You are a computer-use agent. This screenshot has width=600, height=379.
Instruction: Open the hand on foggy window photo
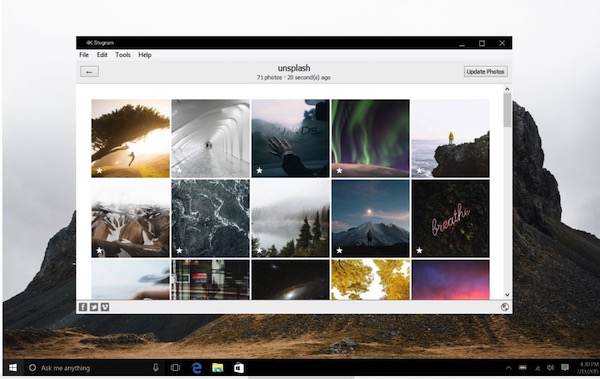pos(290,139)
